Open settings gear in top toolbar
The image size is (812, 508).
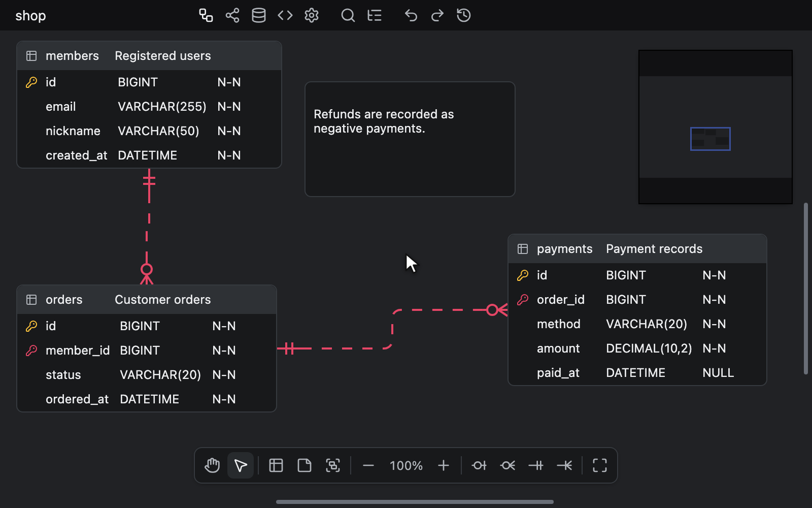312,15
